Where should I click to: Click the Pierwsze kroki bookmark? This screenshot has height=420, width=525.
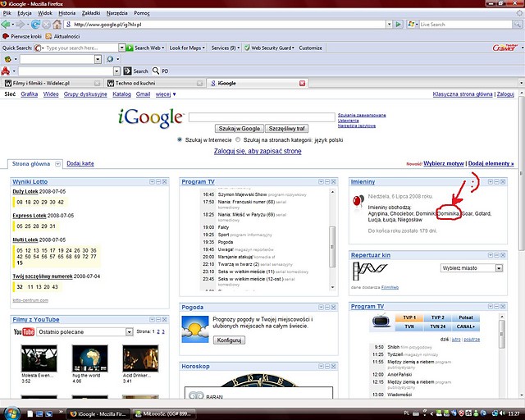[22, 36]
